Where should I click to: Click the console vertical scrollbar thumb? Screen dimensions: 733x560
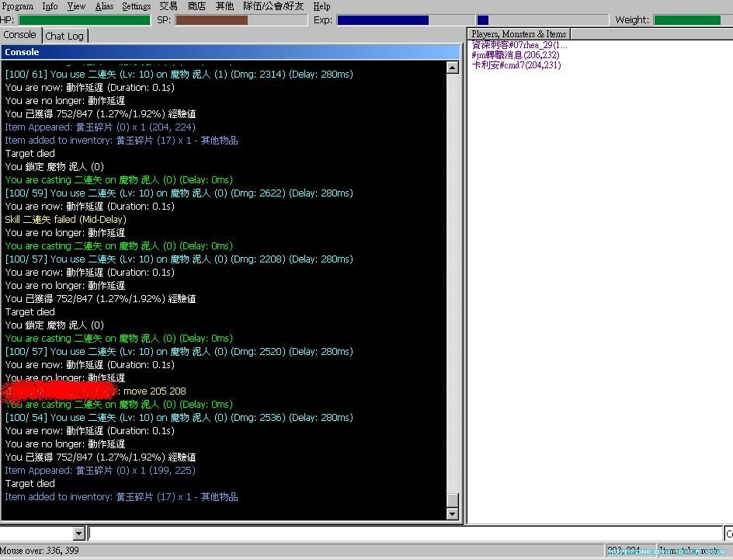click(453, 499)
